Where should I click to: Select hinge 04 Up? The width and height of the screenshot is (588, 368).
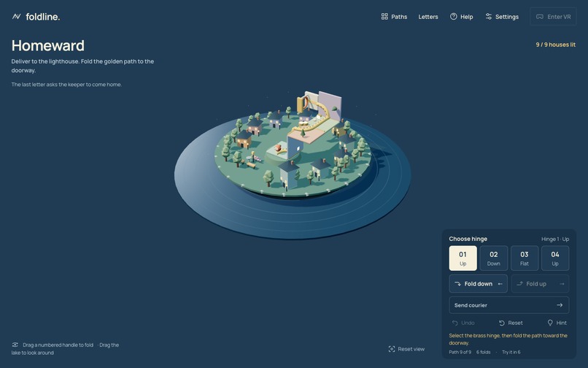pos(555,258)
